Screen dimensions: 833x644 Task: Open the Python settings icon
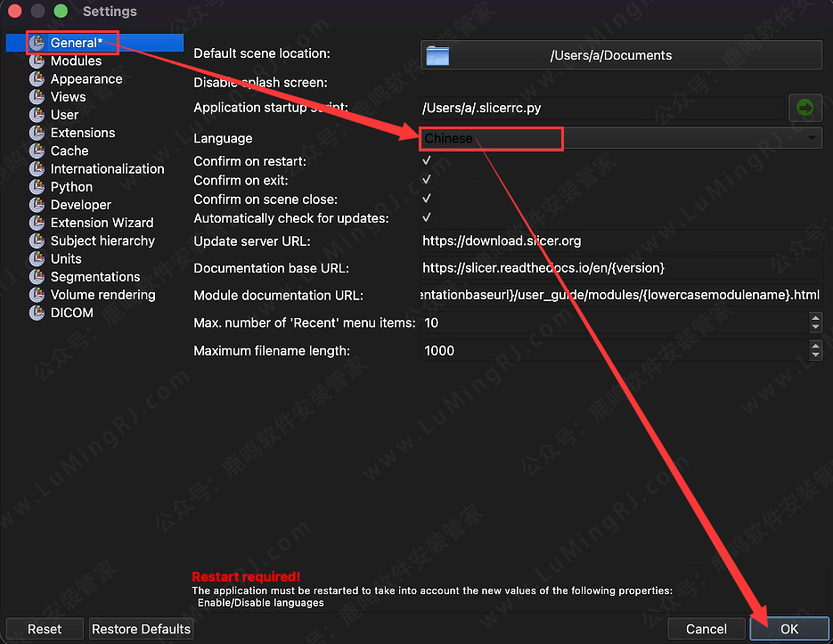tap(37, 187)
